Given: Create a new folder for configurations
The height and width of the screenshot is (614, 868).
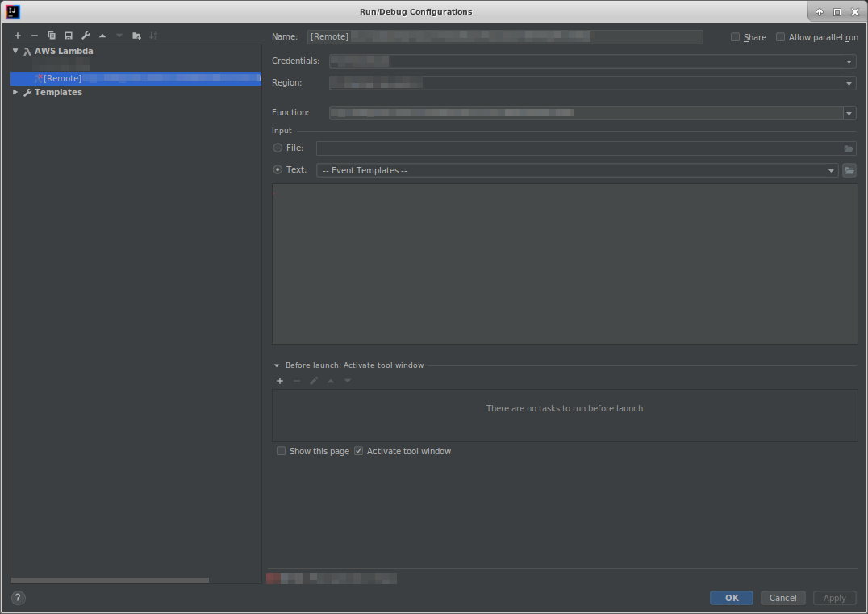Looking at the screenshot, I should (136, 35).
